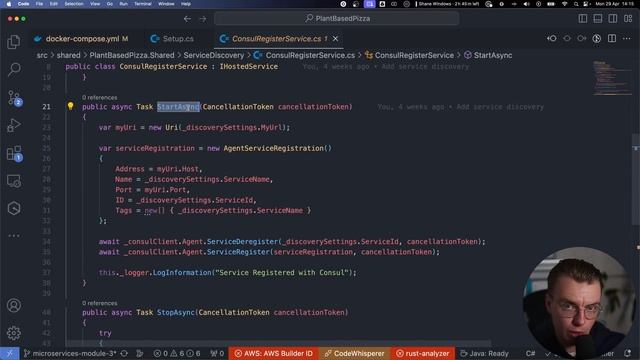640x360 pixels.
Task: Click the StopAsync method name
Action: pyautogui.click(x=176, y=313)
